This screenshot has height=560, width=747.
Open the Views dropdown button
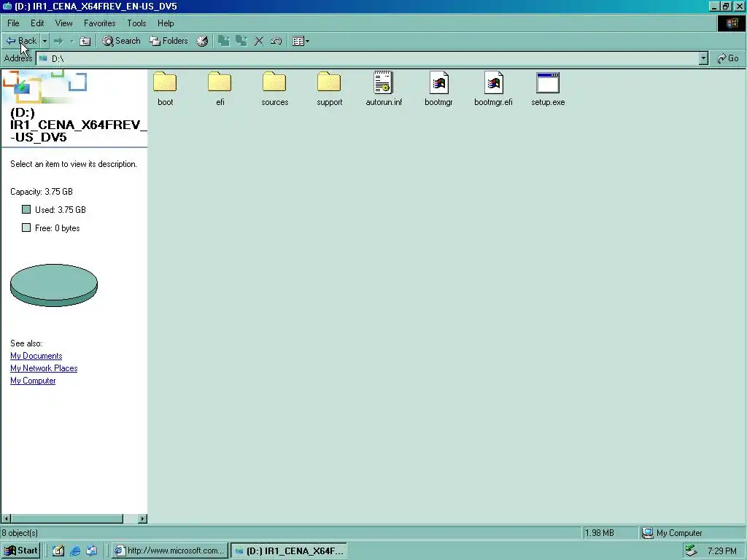(301, 41)
